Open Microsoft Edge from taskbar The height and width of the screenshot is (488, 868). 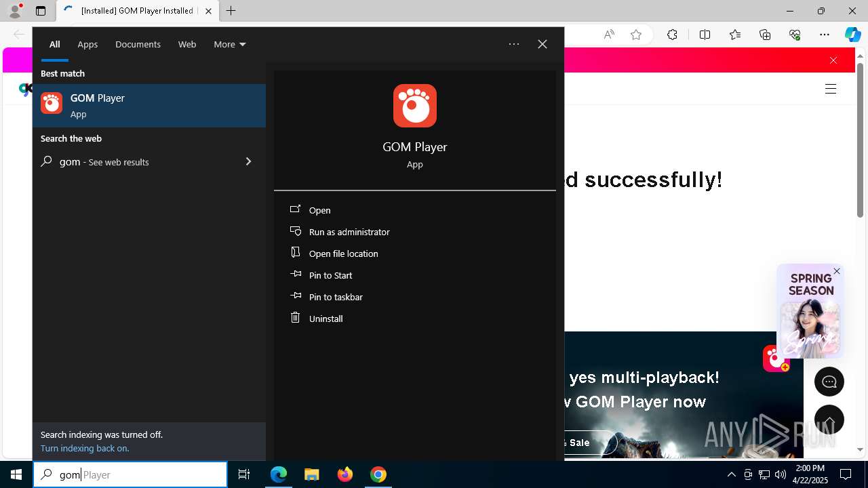coord(279,474)
